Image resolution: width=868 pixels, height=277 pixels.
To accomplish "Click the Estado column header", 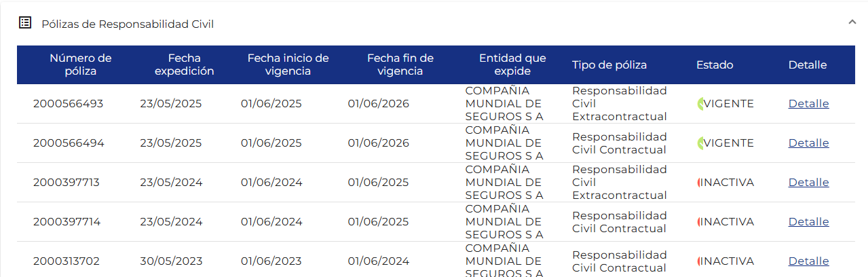I will [715, 65].
